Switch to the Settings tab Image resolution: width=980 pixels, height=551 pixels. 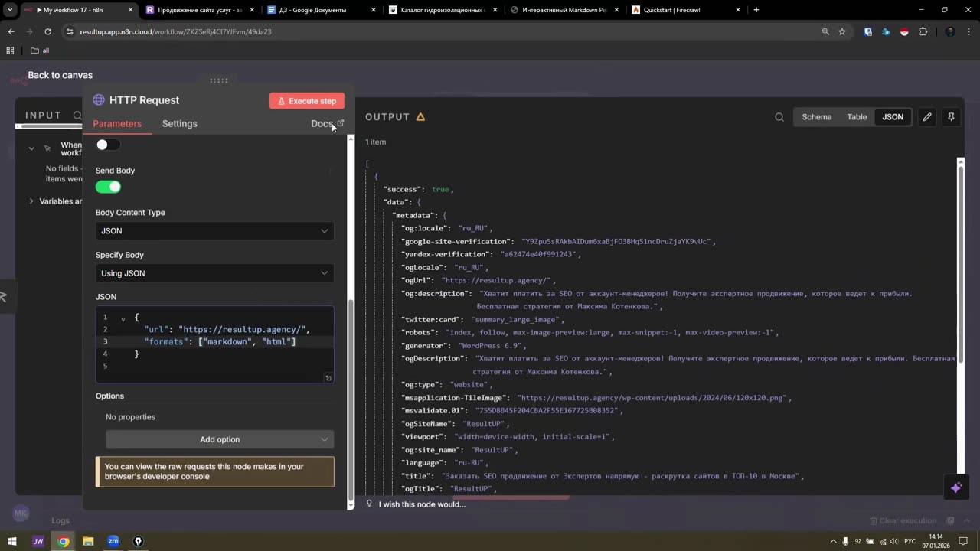[180, 123]
